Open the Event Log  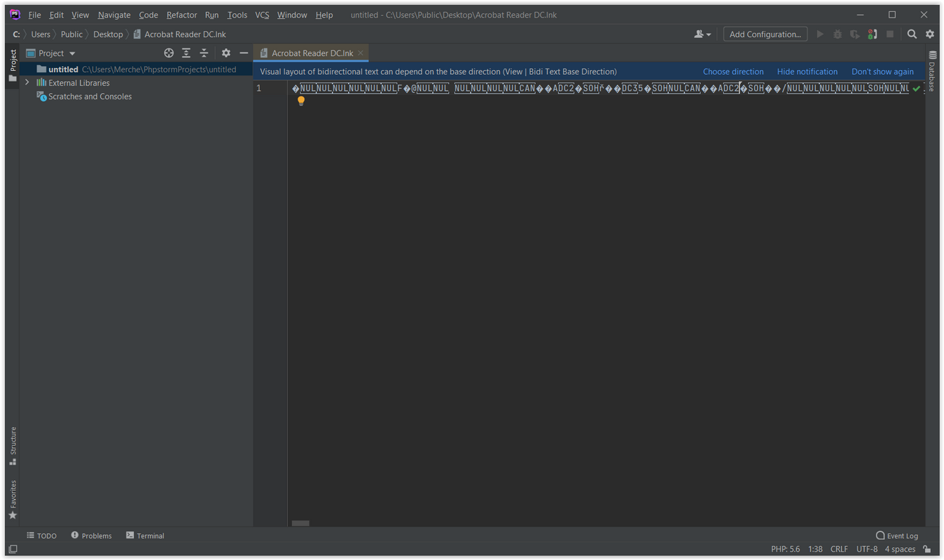point(897,535)
